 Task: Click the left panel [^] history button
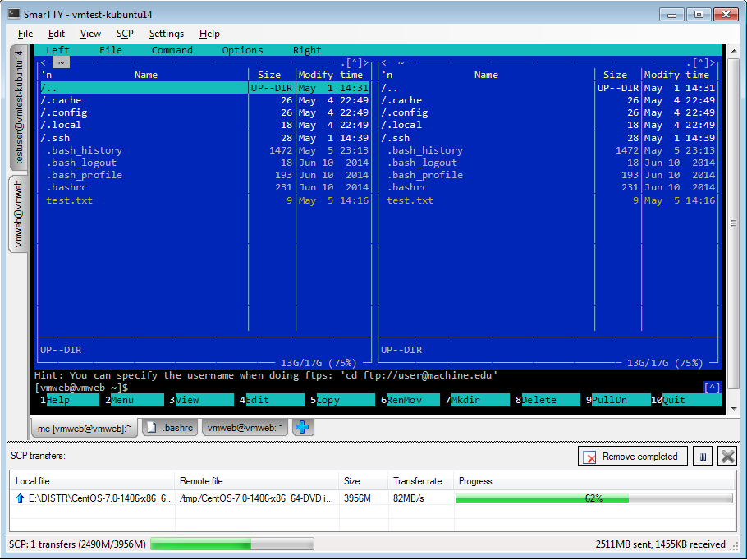(355, 63)
